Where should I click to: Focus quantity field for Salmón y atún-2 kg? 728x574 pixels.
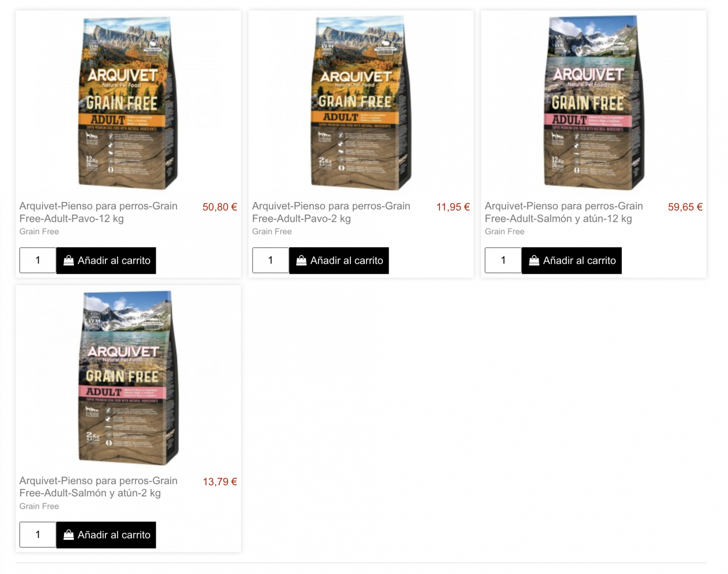[x=38, y=535]
